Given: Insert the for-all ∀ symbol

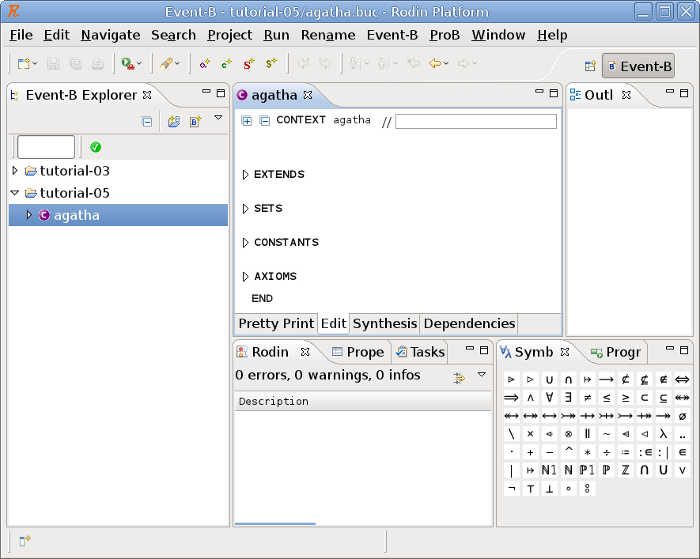Looking at the screenshot, I should [550, 397].
